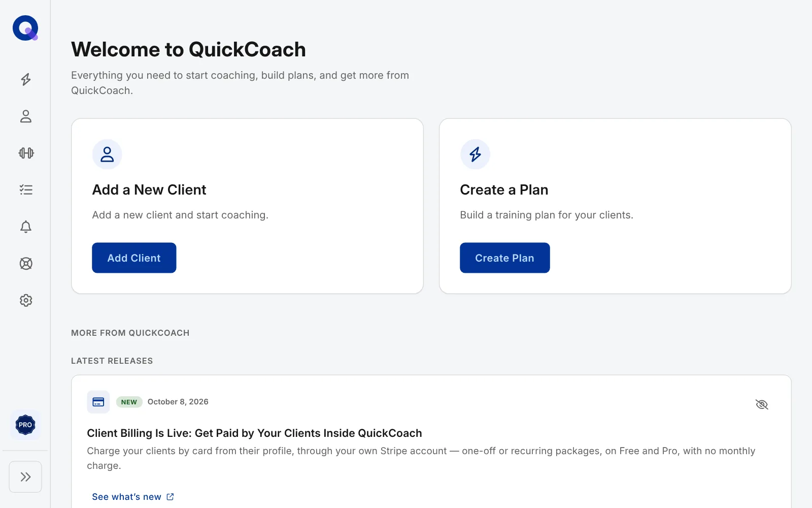Click the Client Billing Is Live headline

click(x=254, y=433)
